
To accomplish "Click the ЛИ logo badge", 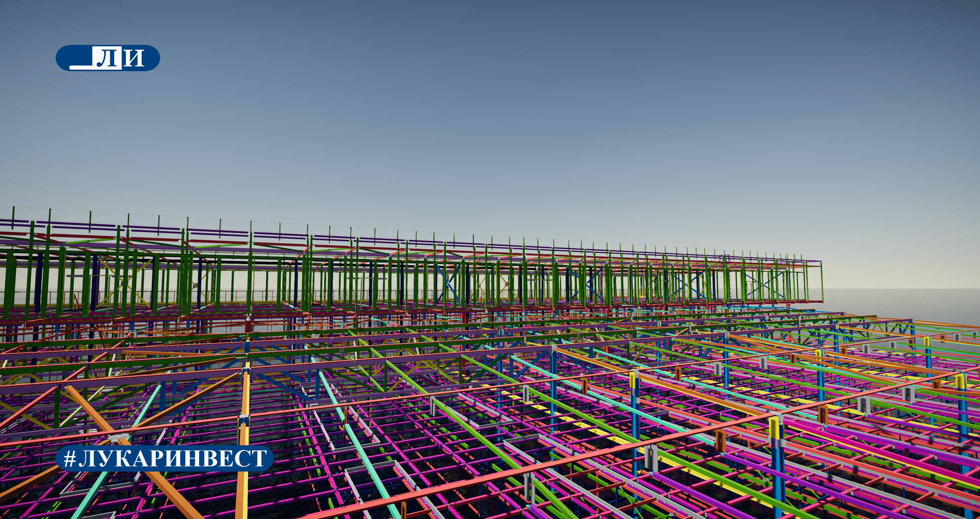I will tap(108, 58).
